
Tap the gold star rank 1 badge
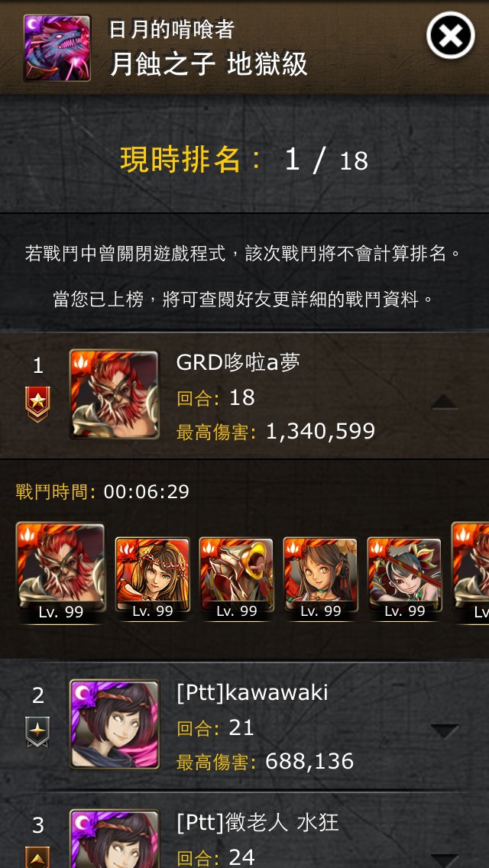coord(37,404)
